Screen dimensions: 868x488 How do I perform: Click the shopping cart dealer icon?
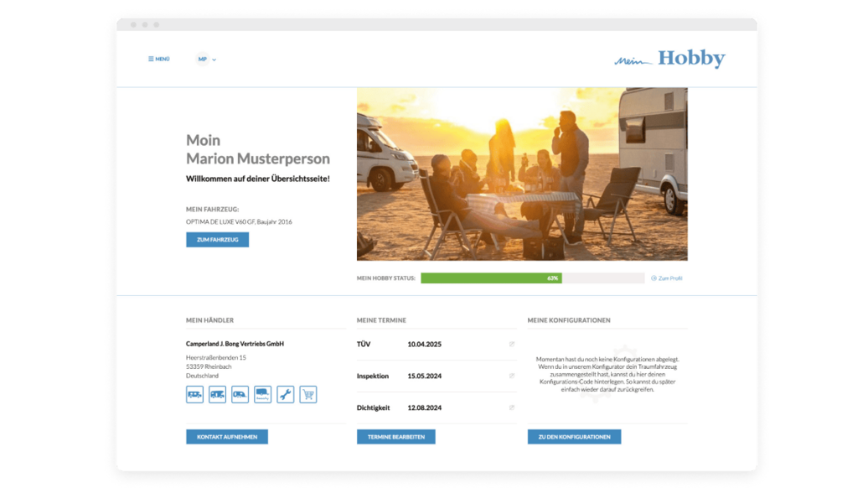point(307,394)
